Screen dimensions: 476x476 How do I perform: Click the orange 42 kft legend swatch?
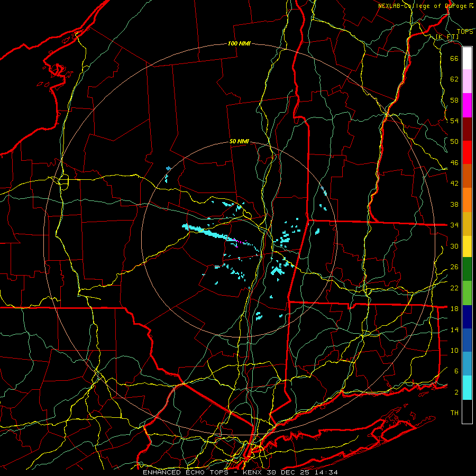tap(467, 200)
